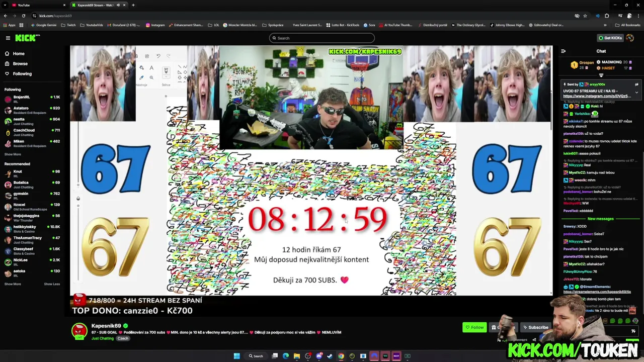This screenshot has height=362, width=644.
Task: Click the Kapesnik69 channel avatar
Action: [79, 331]
